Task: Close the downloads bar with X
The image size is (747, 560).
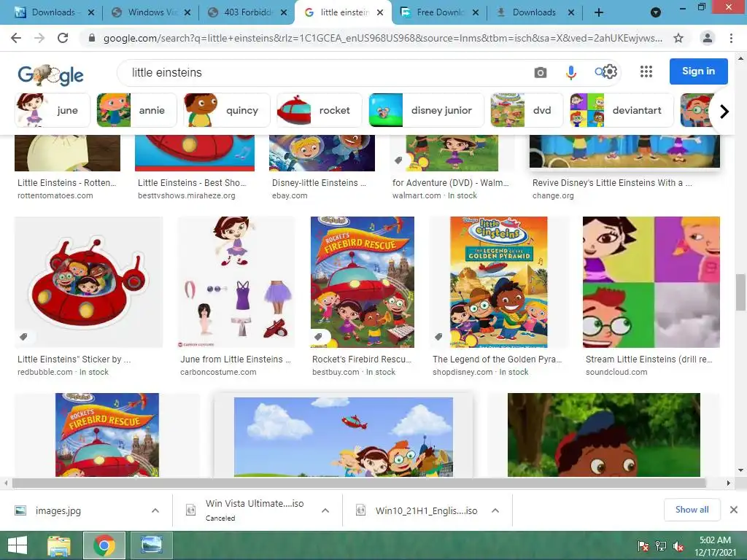Action: pyautogui.click(x=734, y=510)
